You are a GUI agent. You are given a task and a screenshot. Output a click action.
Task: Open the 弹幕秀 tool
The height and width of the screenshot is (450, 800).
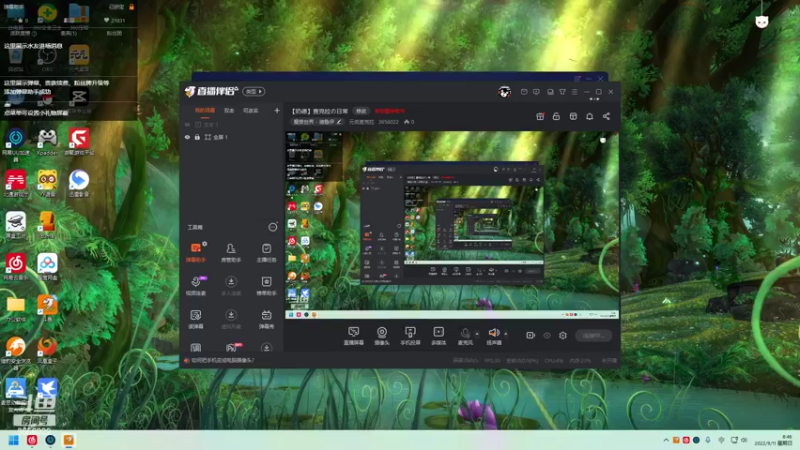point(266,319)
